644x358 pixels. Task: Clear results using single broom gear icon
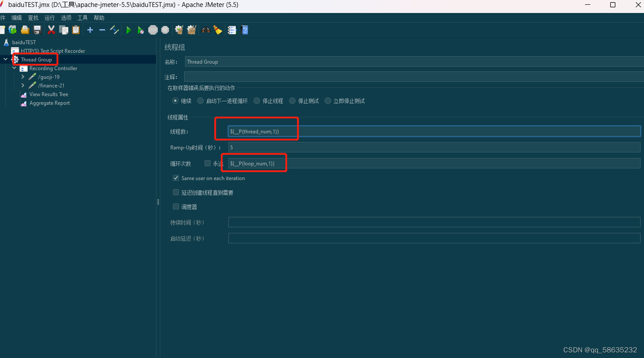point(179,30)
